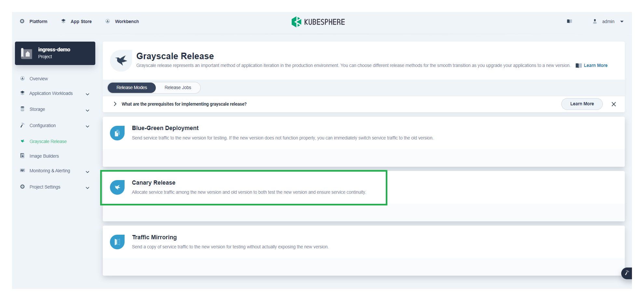Screen dimensions: 644x301
Task: Click the Configuration sidebar label
Action: click(x=43, y=125)
